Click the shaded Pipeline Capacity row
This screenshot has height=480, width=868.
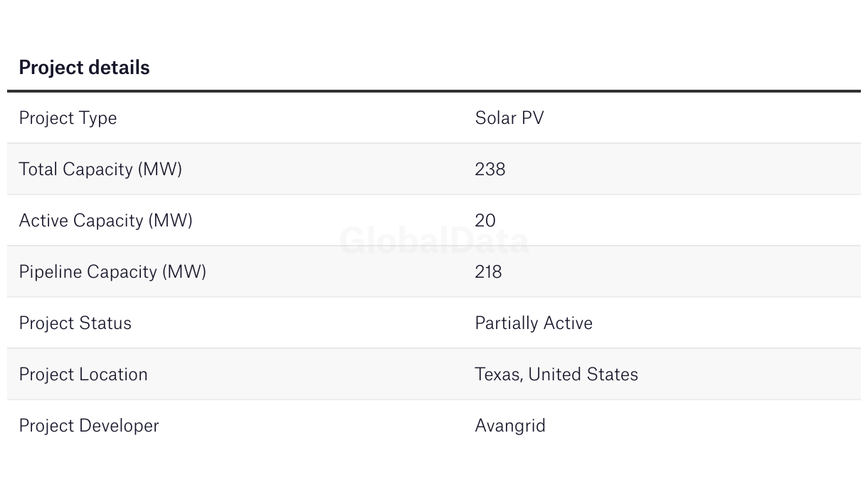click(434, 271)
